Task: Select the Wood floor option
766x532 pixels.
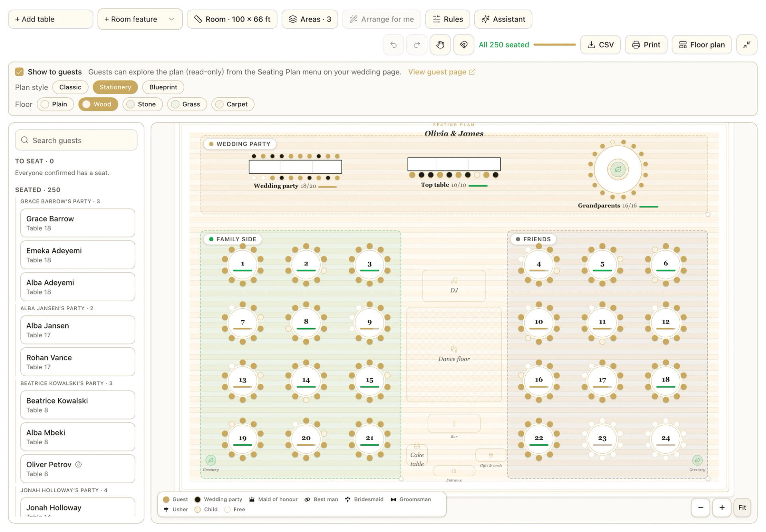Action: (x=98, y=104)
